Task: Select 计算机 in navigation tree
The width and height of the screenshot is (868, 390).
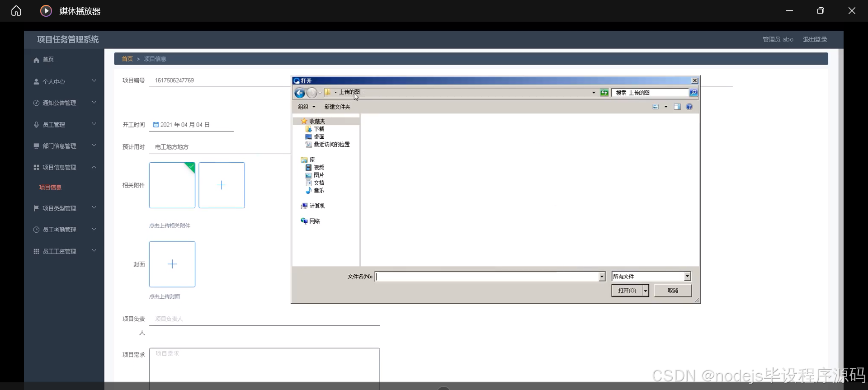Action: click(x=313, y=206)
